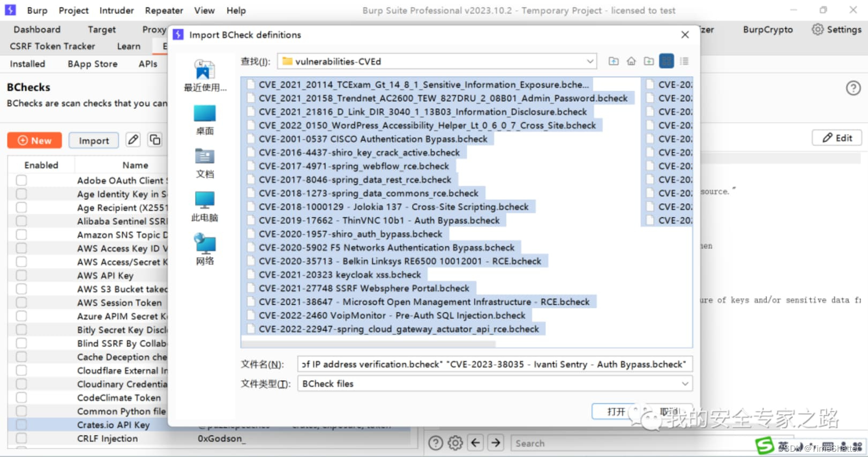Viewport: 868px width, 457px height.
Task: Switch to the Dashboard tab
Action: pos(37,30)
